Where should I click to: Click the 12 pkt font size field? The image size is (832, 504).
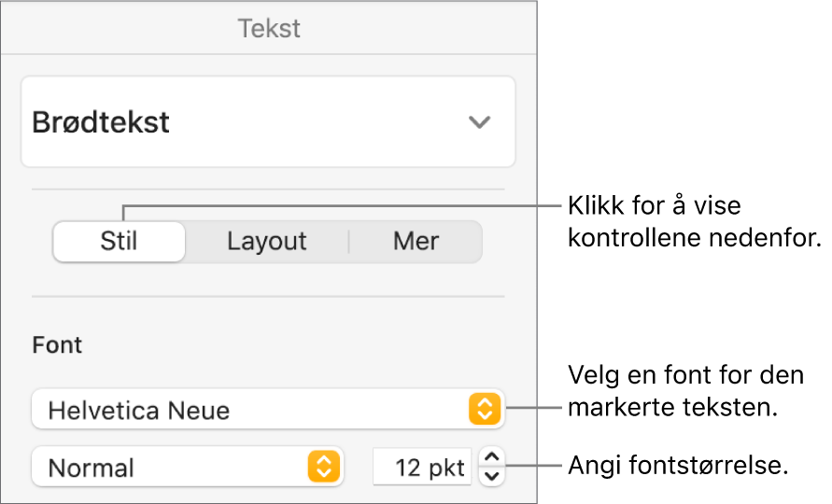tap(422, 468)
